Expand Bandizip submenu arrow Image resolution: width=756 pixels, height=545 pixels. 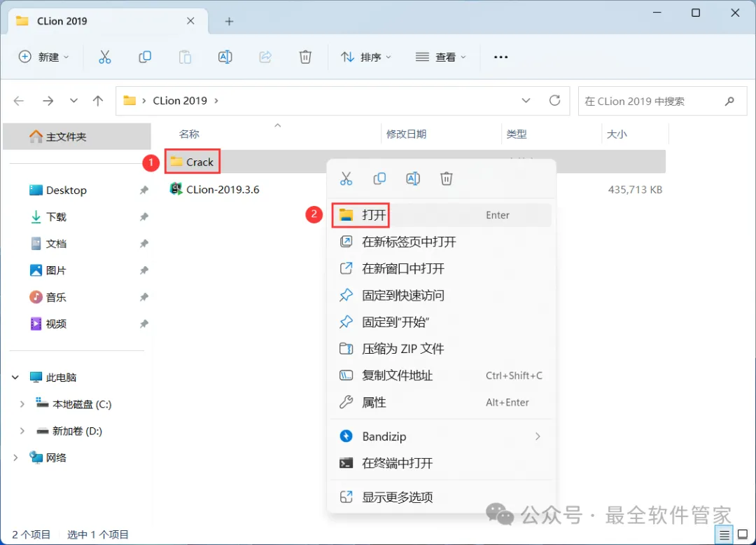538,436
